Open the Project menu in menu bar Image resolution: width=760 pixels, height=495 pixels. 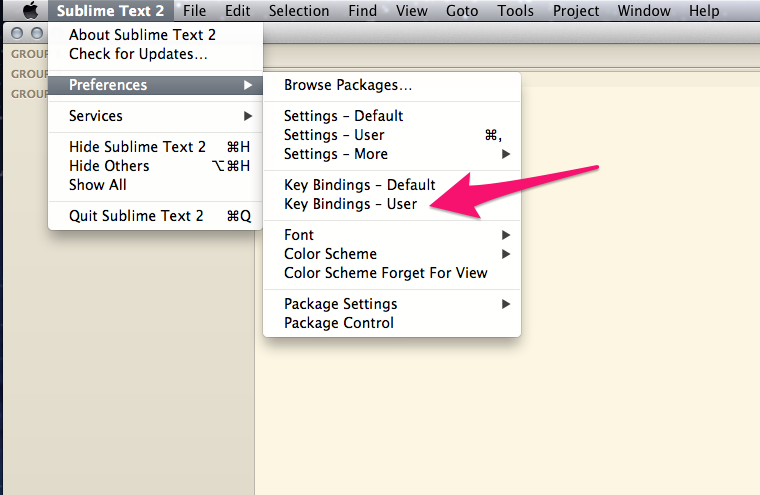(575, 11)
